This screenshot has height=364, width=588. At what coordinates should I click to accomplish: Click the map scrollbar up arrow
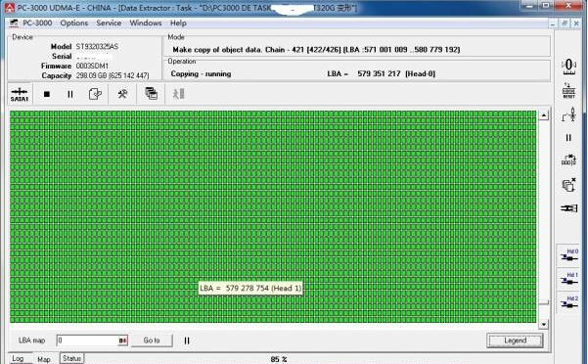(x=543, y=115)
